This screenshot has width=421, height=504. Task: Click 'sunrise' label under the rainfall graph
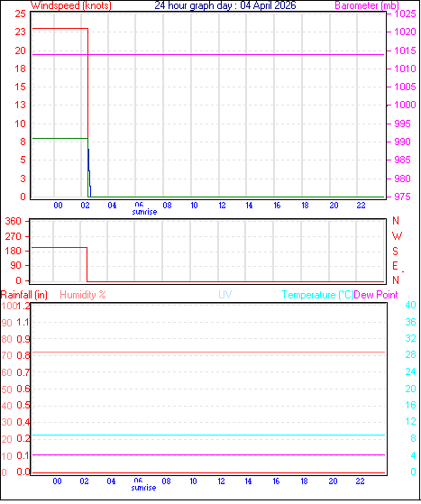pos(143,488)
